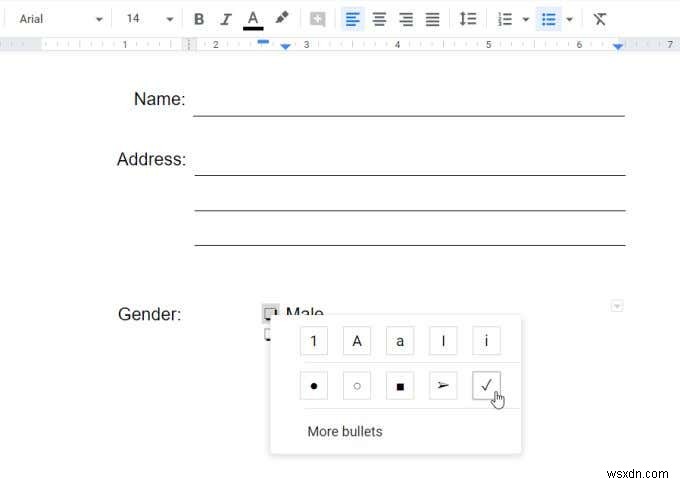680x484 pixels.
Task: Select the filled circle bullet style
Action: 314,386
